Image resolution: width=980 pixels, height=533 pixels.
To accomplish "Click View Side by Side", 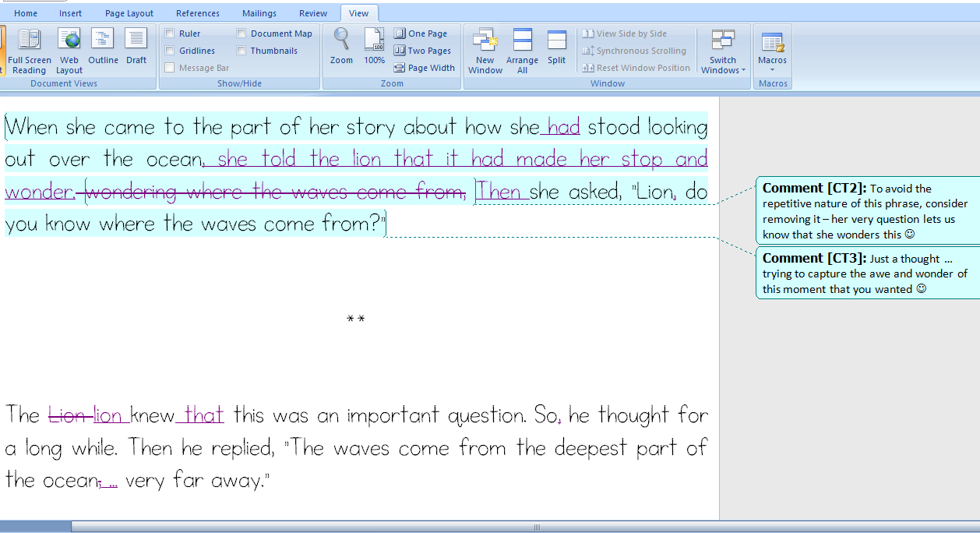I will point(625,34).
